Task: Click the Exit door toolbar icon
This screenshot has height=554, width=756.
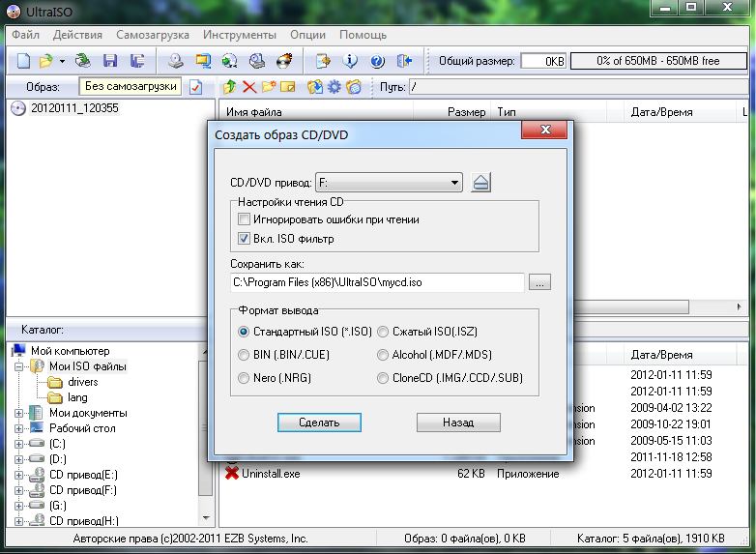Action: click(404, 61)
